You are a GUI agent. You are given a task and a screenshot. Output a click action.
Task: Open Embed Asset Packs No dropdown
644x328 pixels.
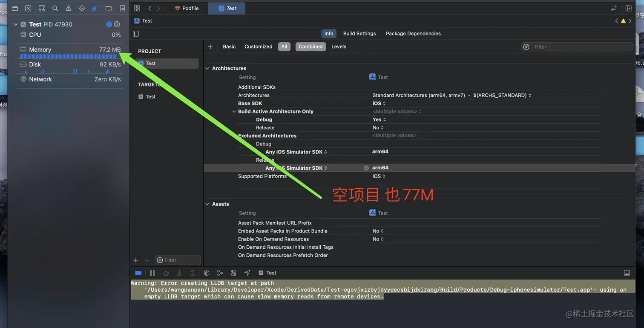click(x=378, y=231)
